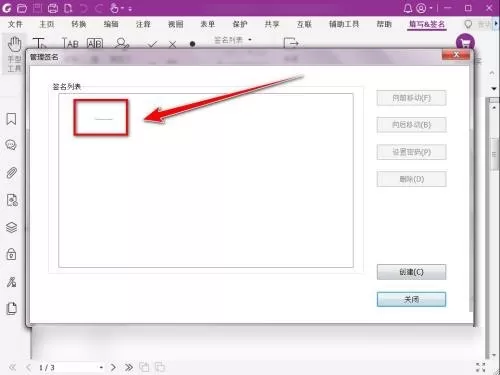Jump to the last page arrow
500x375 pixels.
click(129, 367)
